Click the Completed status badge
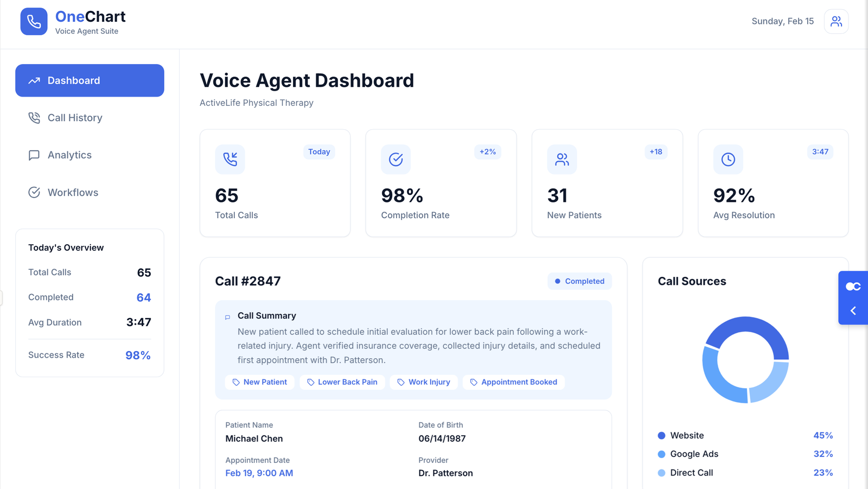This screenshot has width=868, height=489. 579,281
